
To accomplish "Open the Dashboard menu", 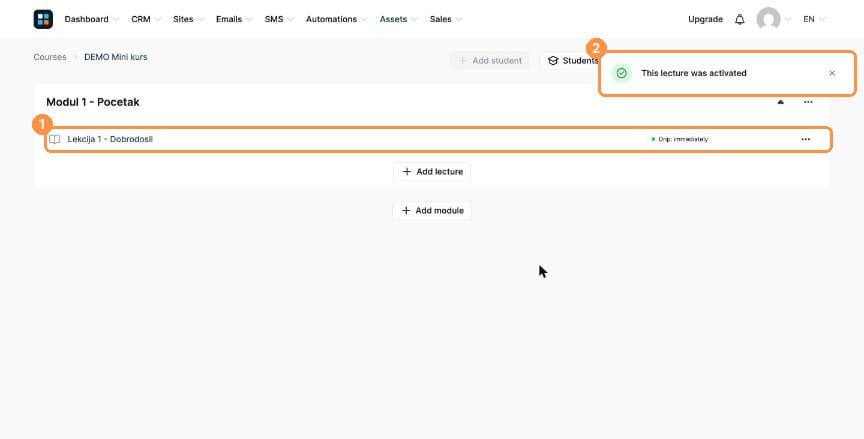I will pyautogui.click(x=91, y=19).
